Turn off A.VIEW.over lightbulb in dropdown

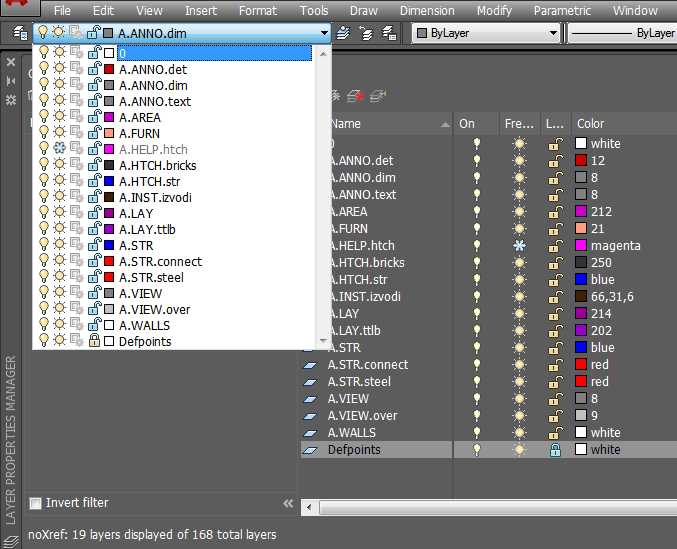point(43,309)
